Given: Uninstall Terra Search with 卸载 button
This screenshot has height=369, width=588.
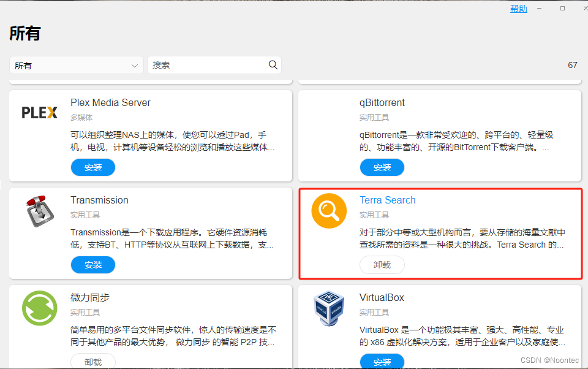Looking at the screenshot, I should coord(382,265).
